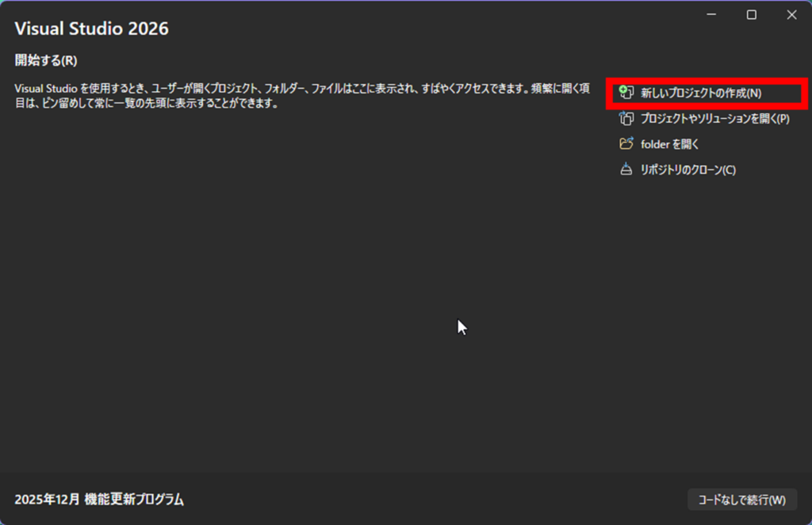
Task: Close the Visual Studio start window
Action: tap(791, 14)
